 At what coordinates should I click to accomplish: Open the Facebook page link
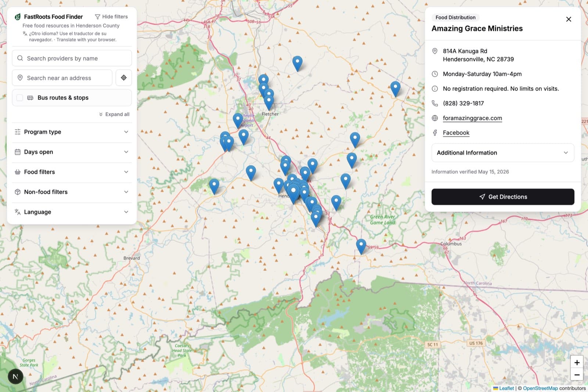pos(456,133)
